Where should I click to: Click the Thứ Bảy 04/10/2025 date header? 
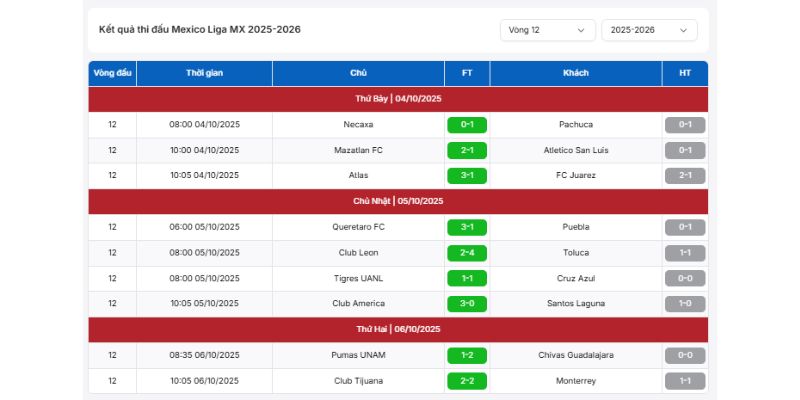pos(398,99)
